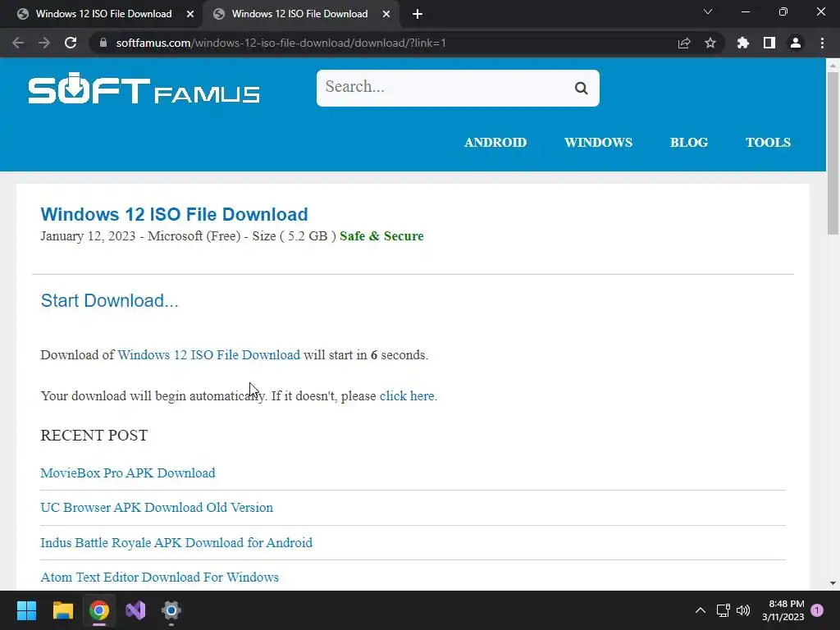Open Visual Studio from taskbar
This screenshot has height=630, width=840.
tap(135, 610)
